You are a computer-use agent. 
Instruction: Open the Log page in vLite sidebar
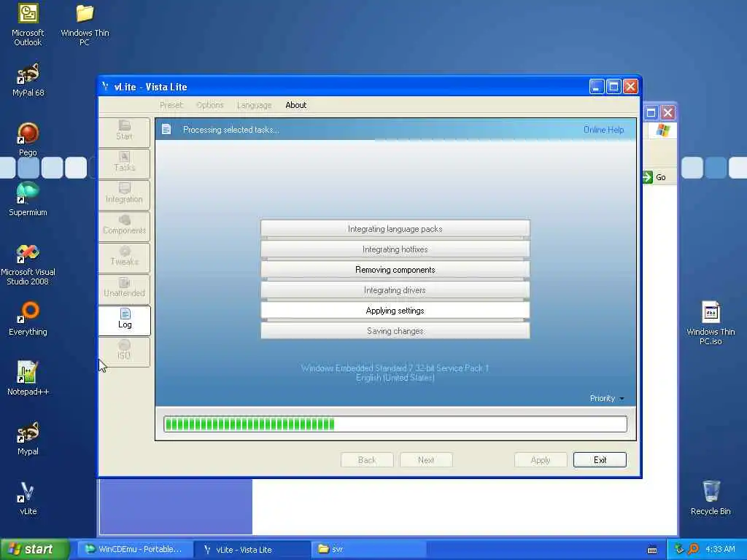pyautogui.click(x=124, y=321)
